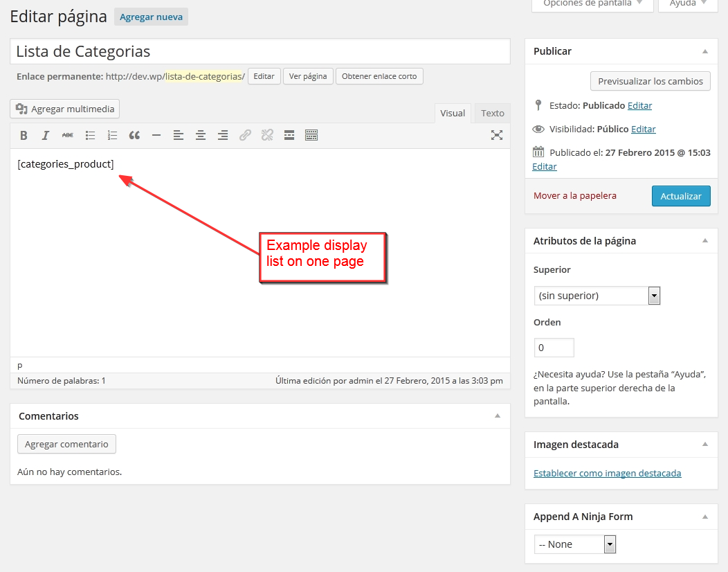Collapse the Publicar panel
Image resolution: width=728 pixels, height=572 pixels.
pos(705,51)
